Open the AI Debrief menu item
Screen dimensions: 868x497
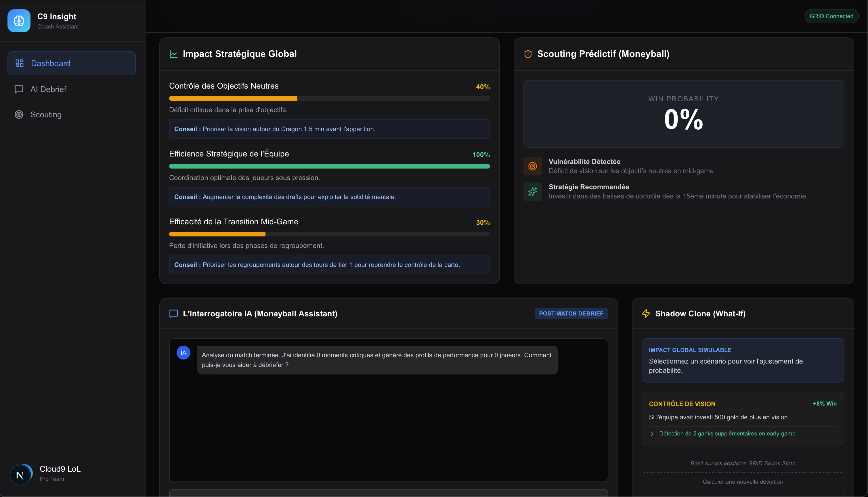click(48, 89)
